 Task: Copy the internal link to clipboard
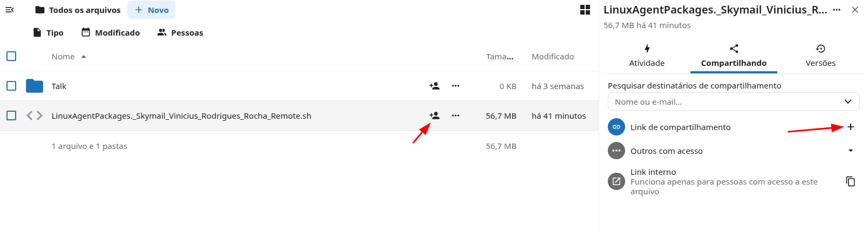tap(851, 181)
